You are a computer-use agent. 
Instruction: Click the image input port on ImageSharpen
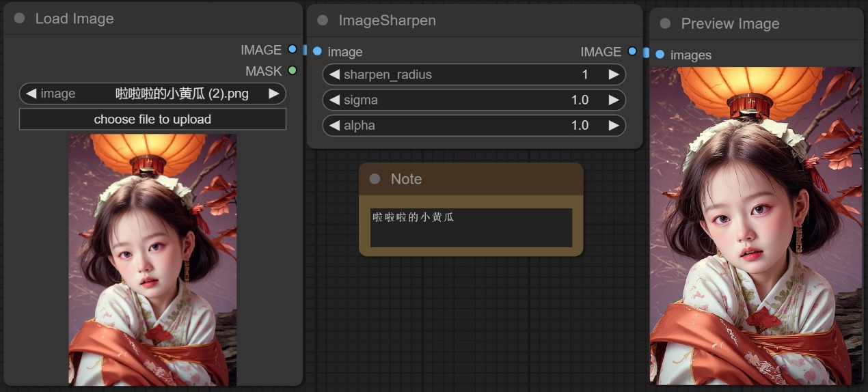tap(317, 51)
